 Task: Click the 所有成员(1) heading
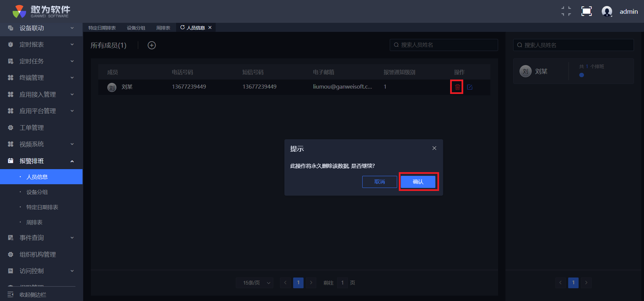point(108,45)
